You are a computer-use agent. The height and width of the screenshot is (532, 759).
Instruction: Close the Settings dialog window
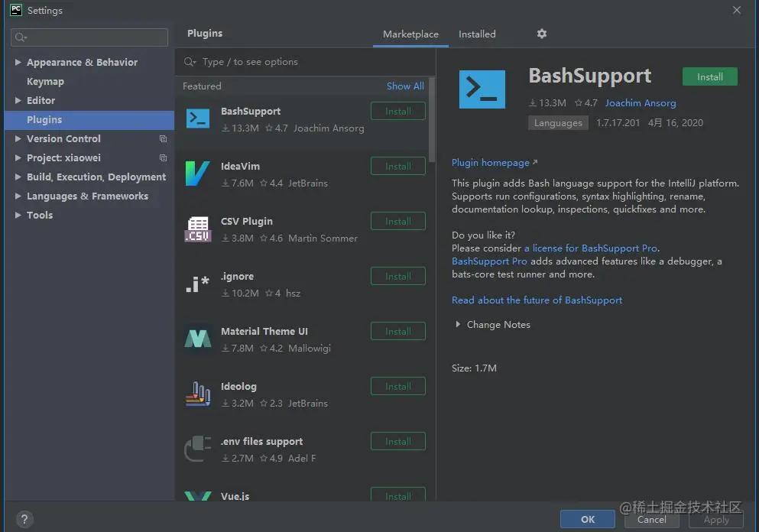tap(737, 10)
